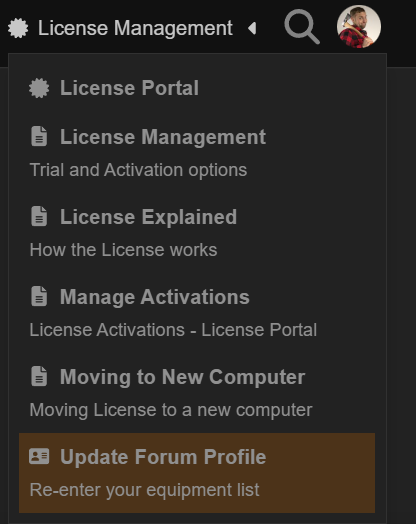Click the License Management document icon
Viewport: 416px width, 524px height.
(39, 136)
